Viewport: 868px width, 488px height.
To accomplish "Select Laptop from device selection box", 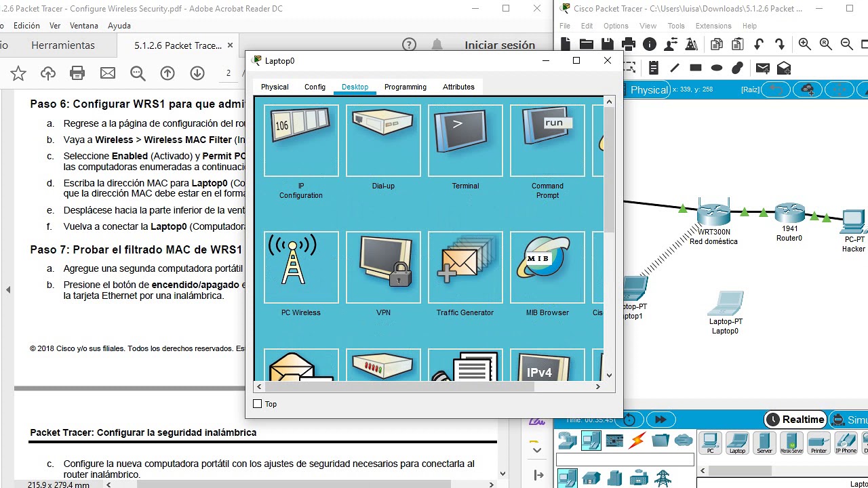I will [737, 443].
